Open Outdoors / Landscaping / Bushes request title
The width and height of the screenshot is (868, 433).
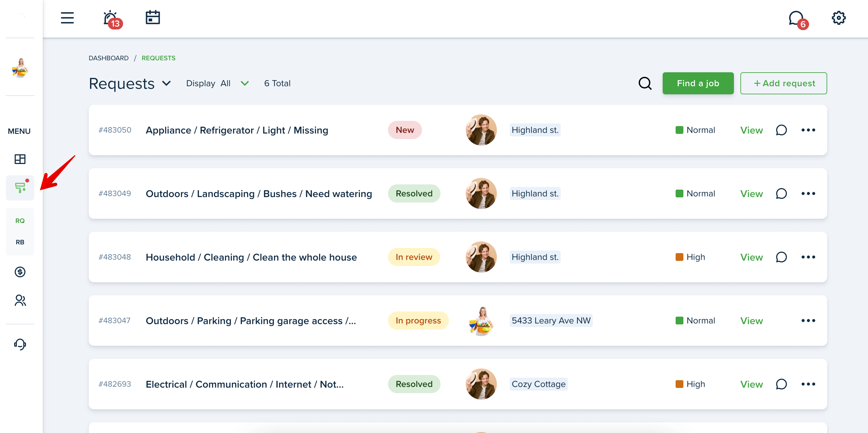258,193
